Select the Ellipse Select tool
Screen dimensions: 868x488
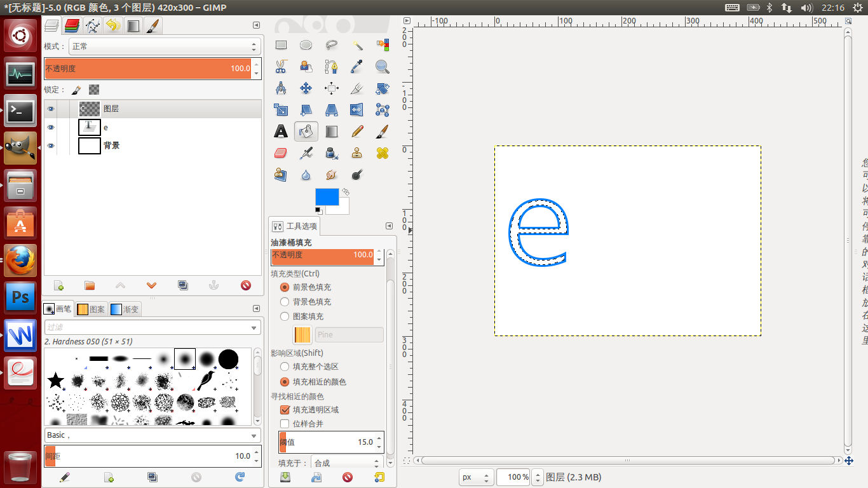point(306,45)
